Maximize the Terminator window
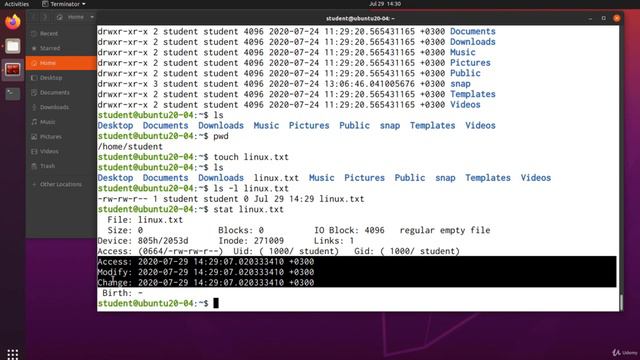Screen dimensions: 640x360 604,18
